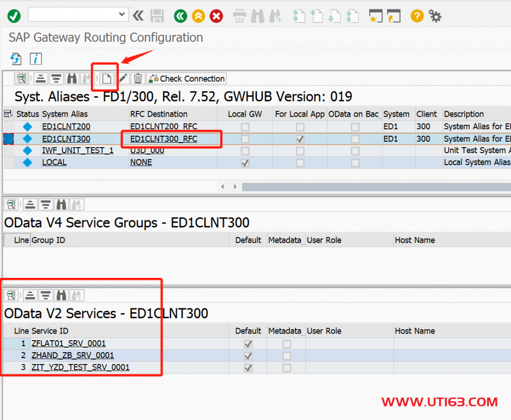The image size is (511, 420).
Task: Open service ZFLAT01_SRV_0001 link
Action: 69,343
